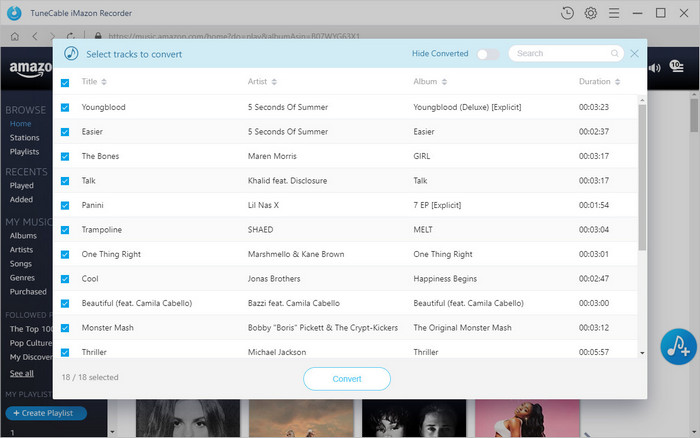700x438 pixels.
Task: Click artist Maren Morris cell
Action: [272, 156]
